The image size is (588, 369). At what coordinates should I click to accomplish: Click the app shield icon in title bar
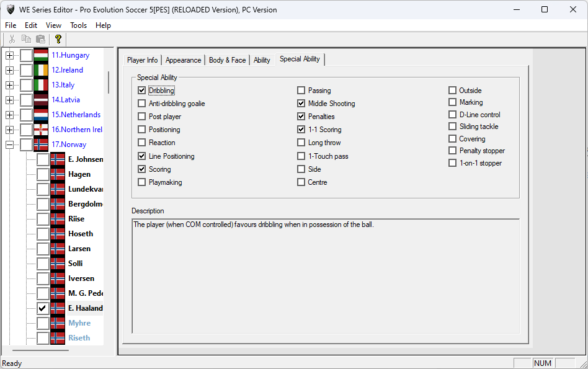point(11,10)
